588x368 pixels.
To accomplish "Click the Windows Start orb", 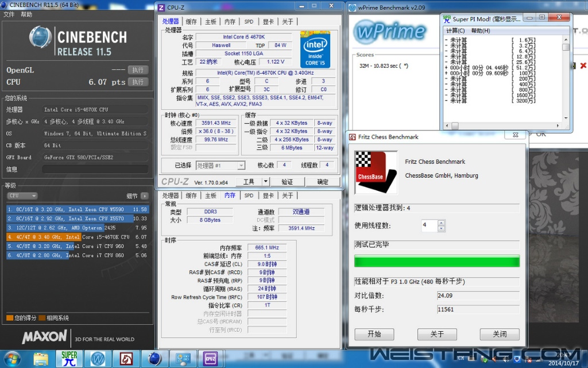I will coord(12,358).
